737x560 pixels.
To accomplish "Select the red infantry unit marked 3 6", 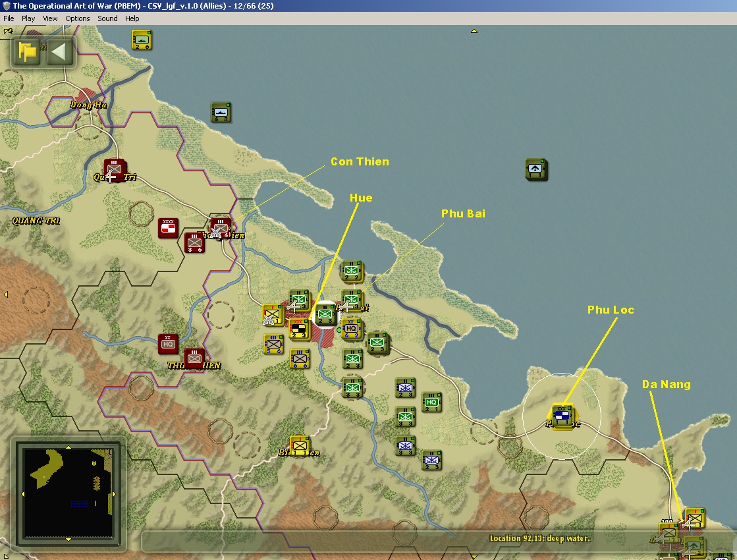I will tap(194, 242).
